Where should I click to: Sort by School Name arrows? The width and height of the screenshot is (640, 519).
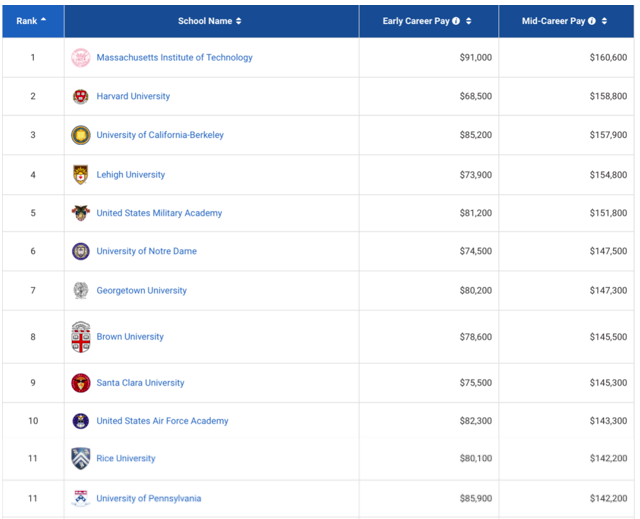tap(239, 21)
